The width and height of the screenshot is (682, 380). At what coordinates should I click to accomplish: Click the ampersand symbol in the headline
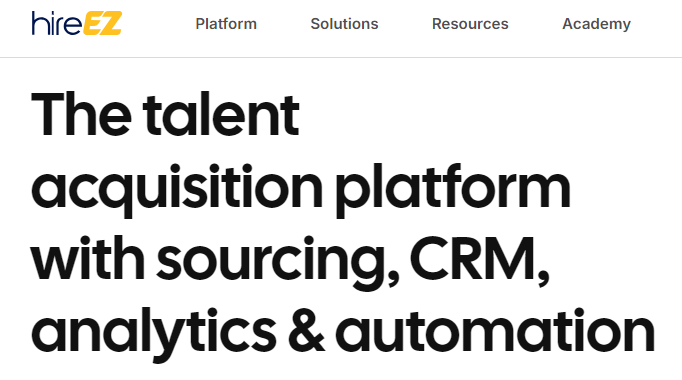click(x=306, y=333)
